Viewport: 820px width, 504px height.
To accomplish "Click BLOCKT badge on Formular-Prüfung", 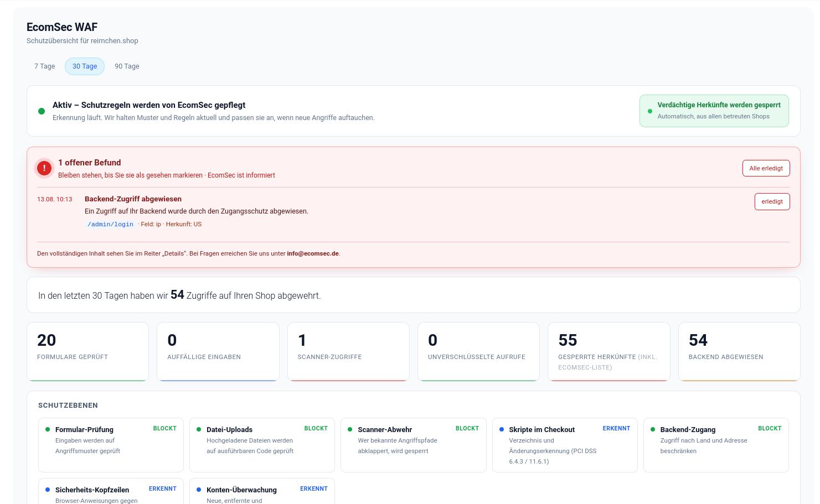I will (x=164, y=429).
